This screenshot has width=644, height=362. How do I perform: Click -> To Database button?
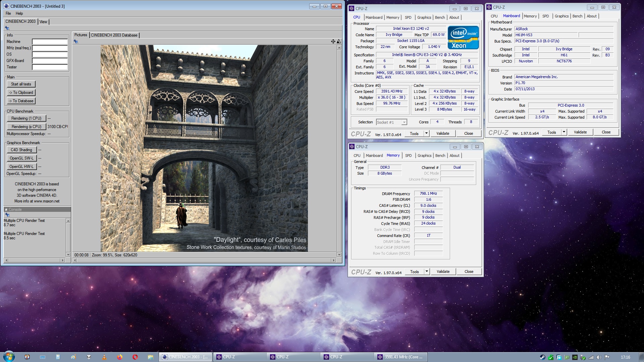21,101
